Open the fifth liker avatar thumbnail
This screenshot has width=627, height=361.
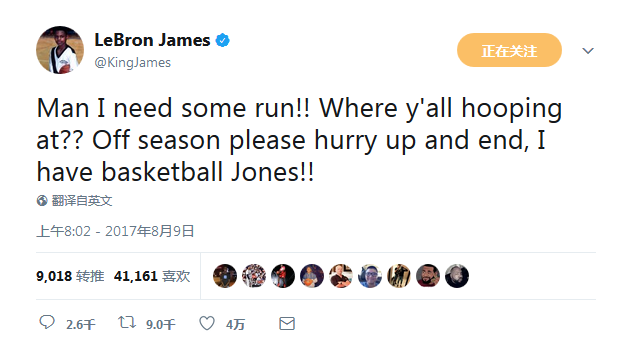tap(341, 276)
